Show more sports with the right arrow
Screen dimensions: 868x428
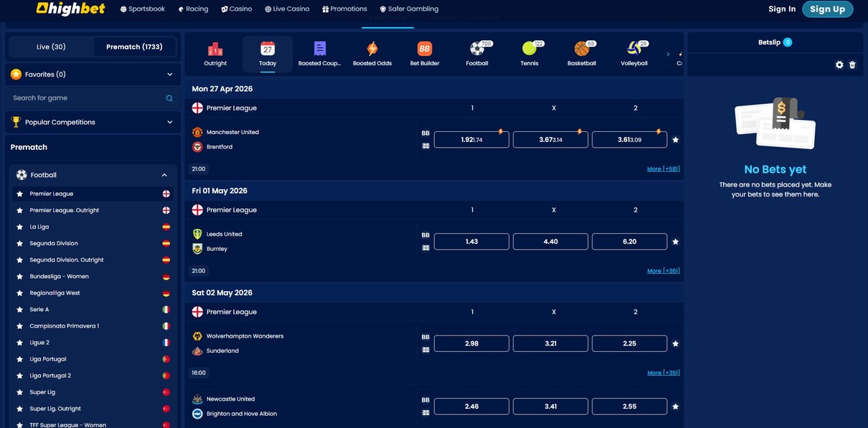pyautogui.click(x=668, y=54)
